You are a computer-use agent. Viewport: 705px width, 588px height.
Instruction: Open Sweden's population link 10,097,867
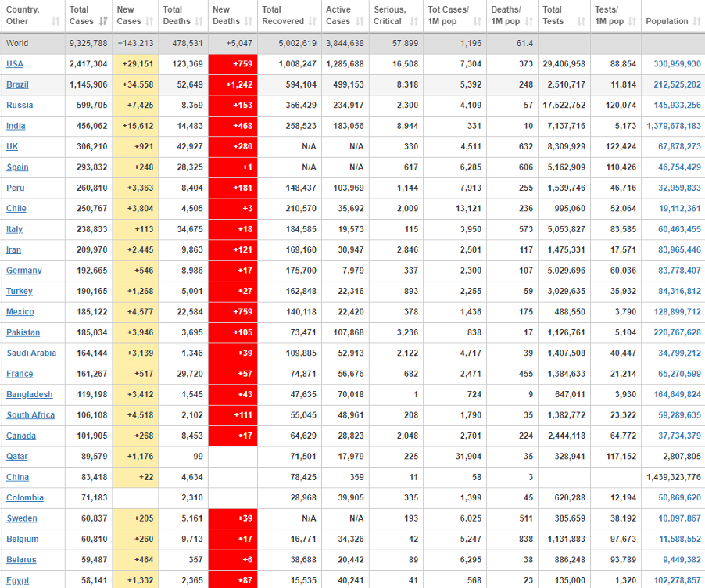680,518
